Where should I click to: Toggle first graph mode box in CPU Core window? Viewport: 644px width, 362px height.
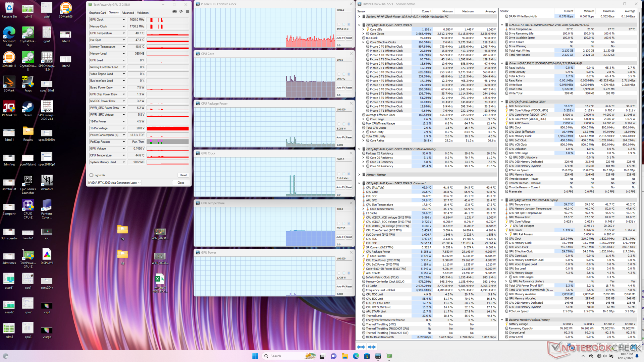pyautogui.click(x=339, y=74)
